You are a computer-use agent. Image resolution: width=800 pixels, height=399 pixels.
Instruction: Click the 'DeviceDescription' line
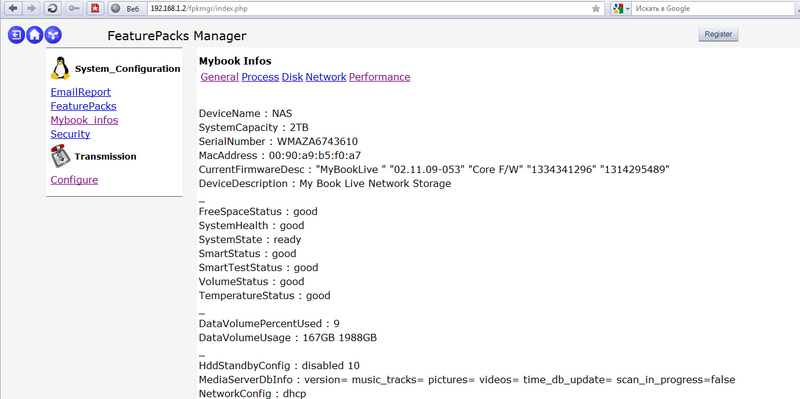[325, 184]
